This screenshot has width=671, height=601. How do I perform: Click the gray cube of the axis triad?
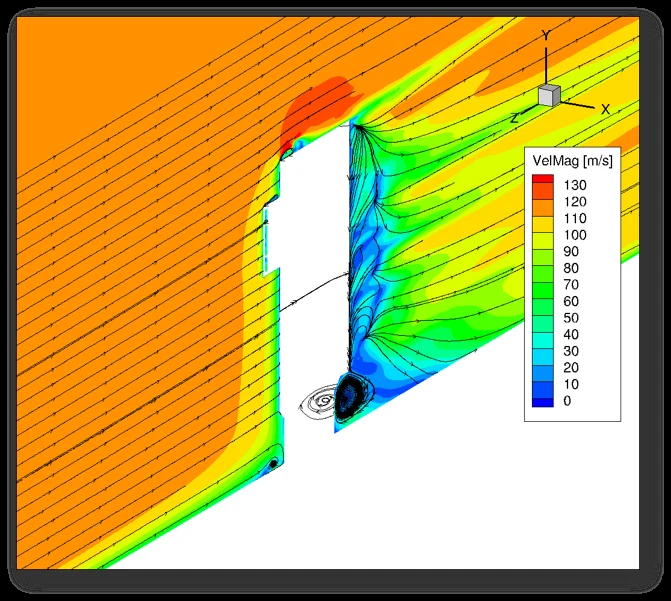[549, 95]
